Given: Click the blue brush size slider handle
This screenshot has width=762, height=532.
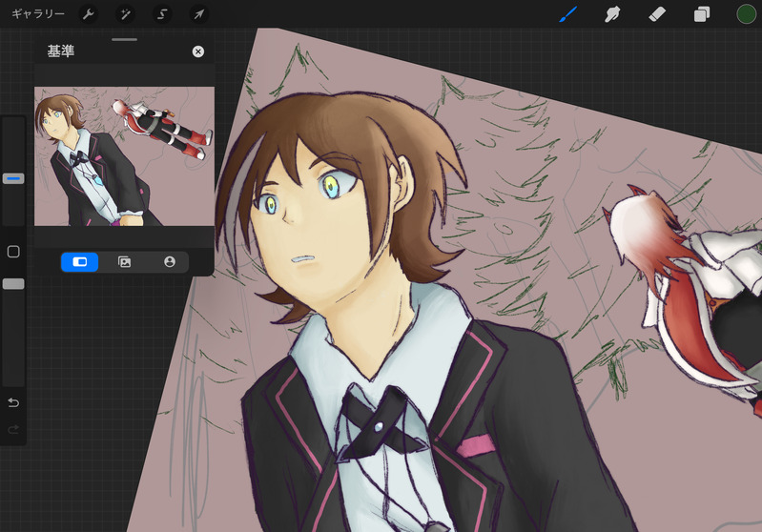Looking at the screenshot, I should tap(13, 179).
